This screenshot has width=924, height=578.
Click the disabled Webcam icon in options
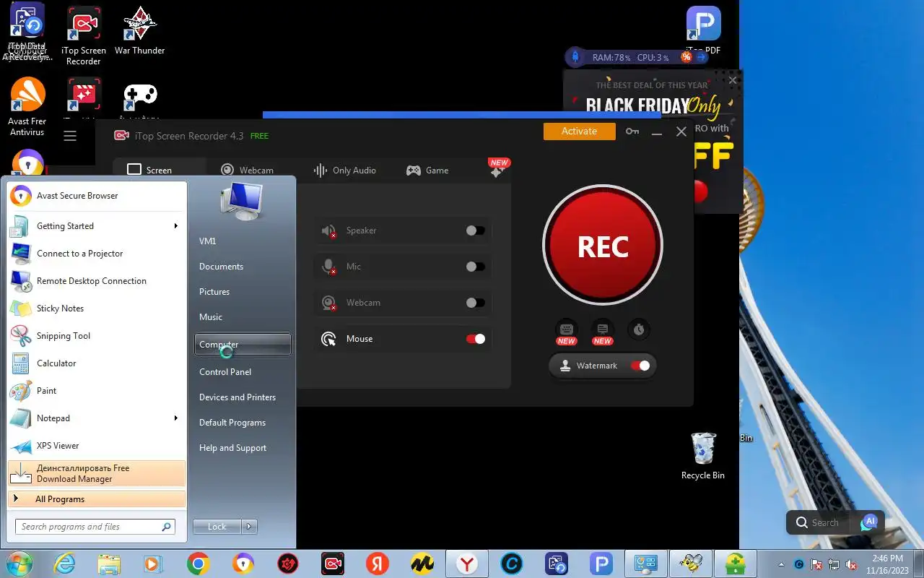(329, 303)
